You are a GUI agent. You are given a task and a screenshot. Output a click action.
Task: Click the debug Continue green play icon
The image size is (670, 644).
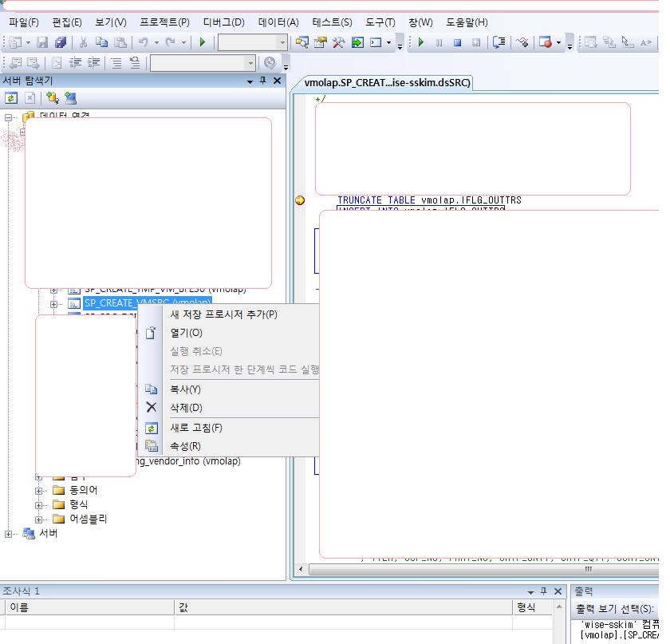pos(421,42)
